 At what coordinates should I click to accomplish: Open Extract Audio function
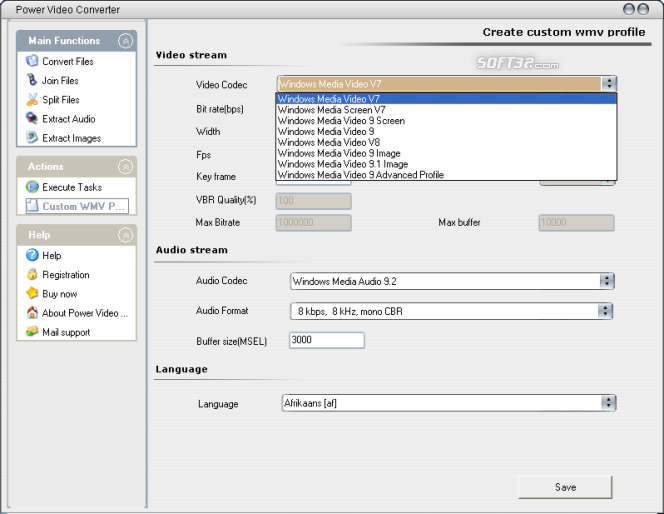pos(69,119)
